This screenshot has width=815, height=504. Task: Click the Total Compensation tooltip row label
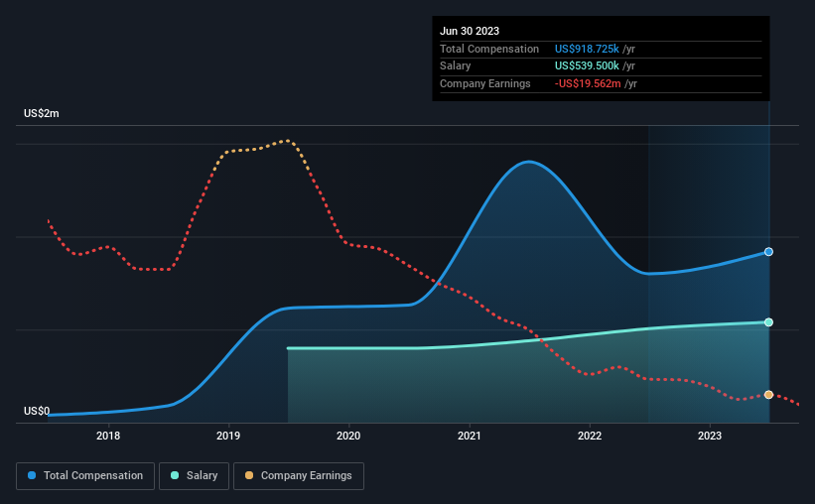coord(489,49)
